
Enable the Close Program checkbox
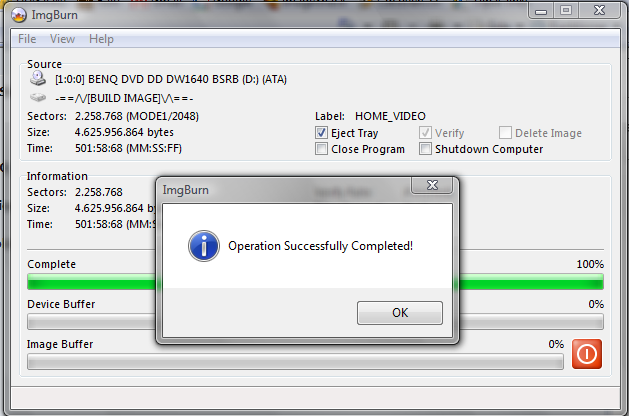(321, 149)
